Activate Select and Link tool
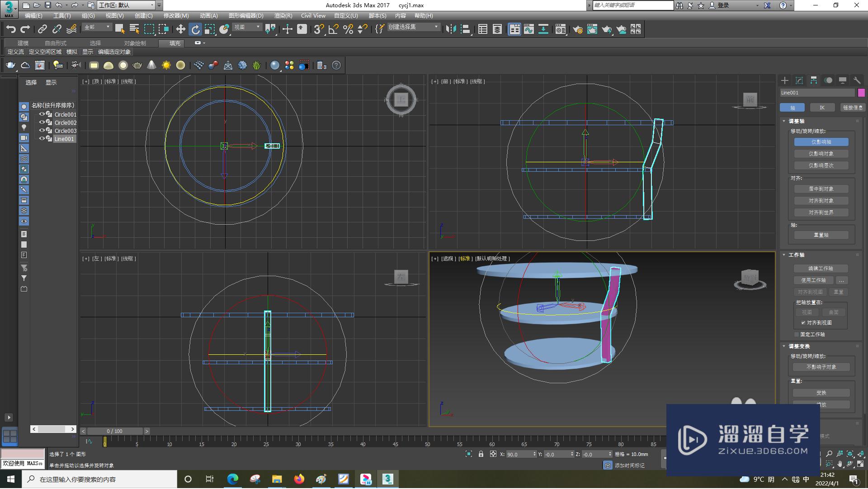The height and width of the screenshot is (489, 868). coord(42,29)
